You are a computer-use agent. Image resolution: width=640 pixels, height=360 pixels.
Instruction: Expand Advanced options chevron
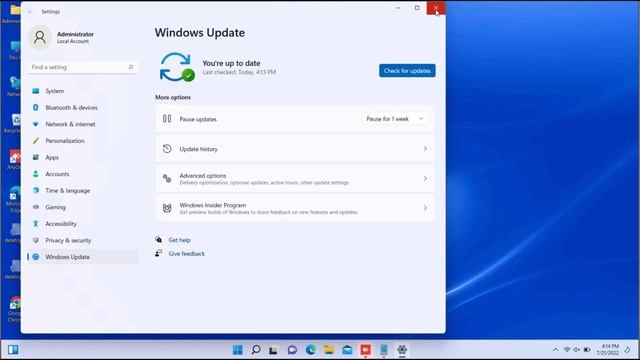tap(425, 179)
